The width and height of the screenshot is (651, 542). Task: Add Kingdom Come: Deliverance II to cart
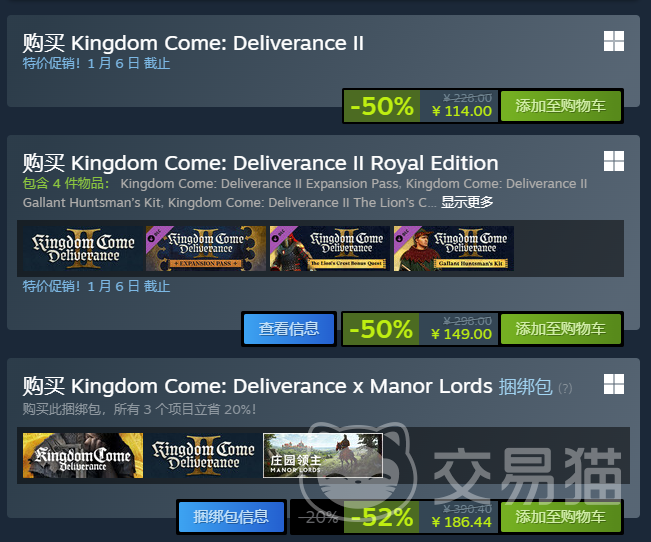click(x=560, y=106)
